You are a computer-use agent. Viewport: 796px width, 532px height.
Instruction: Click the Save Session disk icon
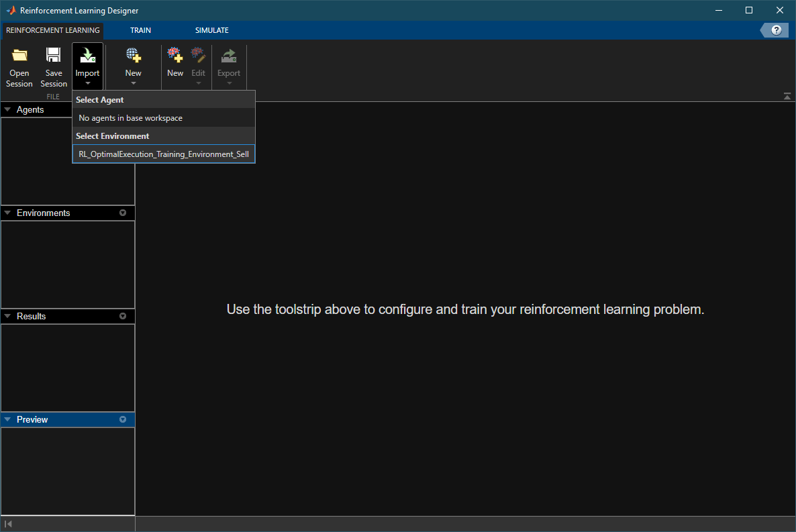[53, 55]
